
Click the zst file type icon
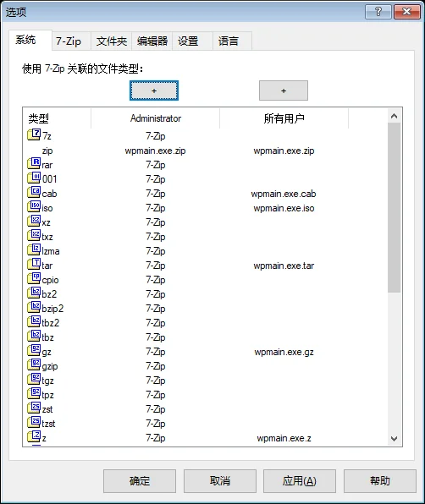[x=34, y=408]
